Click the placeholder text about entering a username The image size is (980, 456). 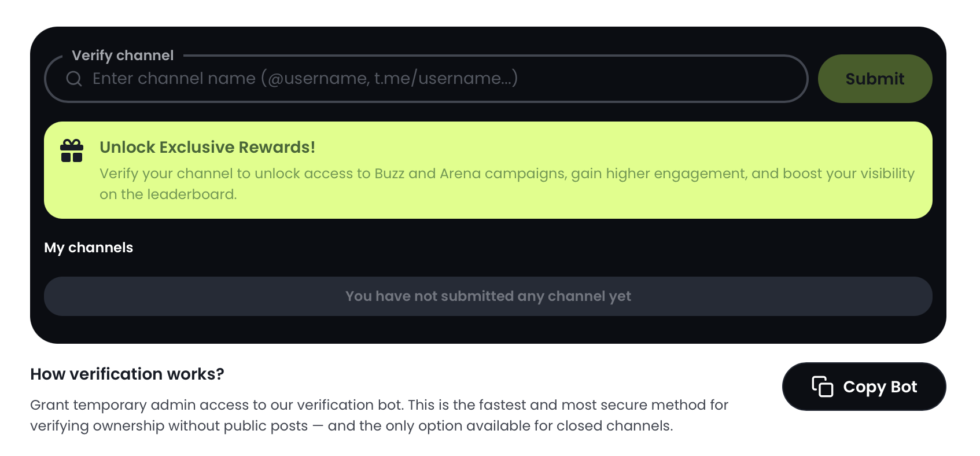point(305,78)
